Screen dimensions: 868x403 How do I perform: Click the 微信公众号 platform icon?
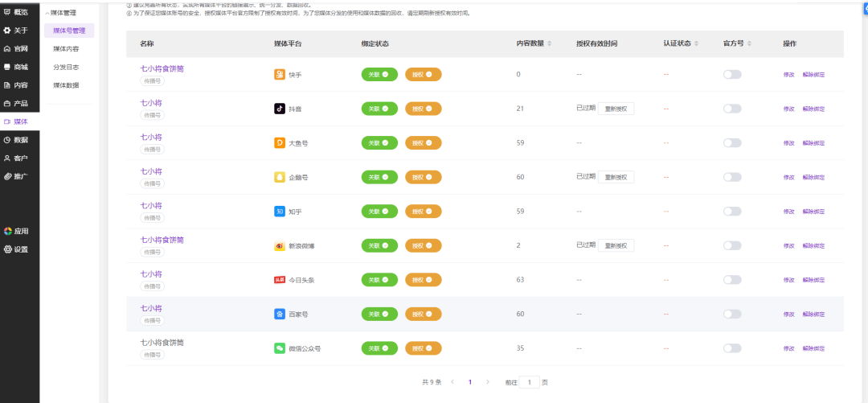pos(280,348)
